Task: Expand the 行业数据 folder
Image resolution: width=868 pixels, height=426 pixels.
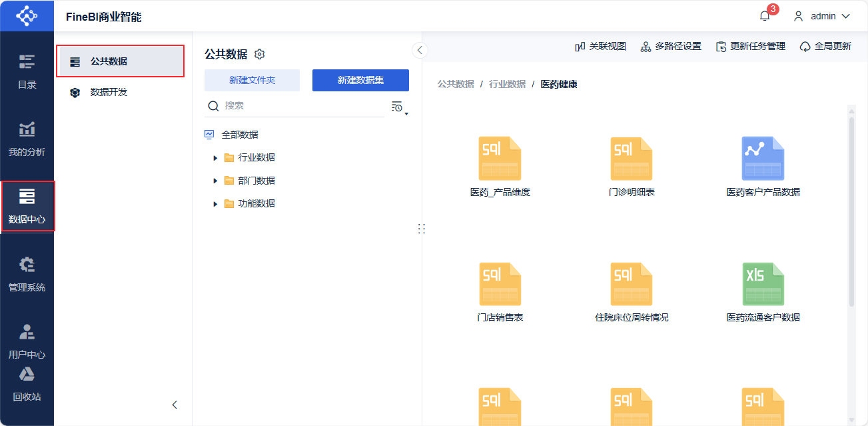Action: [215, 158]
